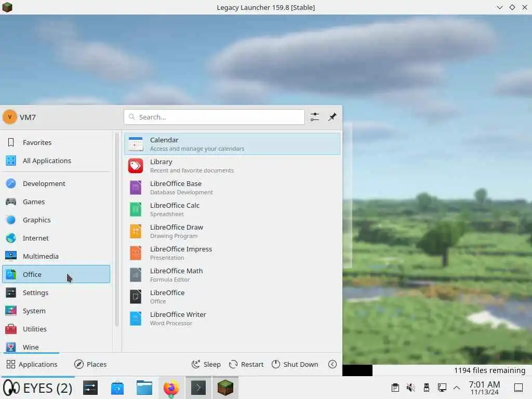Image resolution: width=532 pixels, height=399 pixels.
Task: Expand hidden system tray icons
Action: tap(457, 388)
